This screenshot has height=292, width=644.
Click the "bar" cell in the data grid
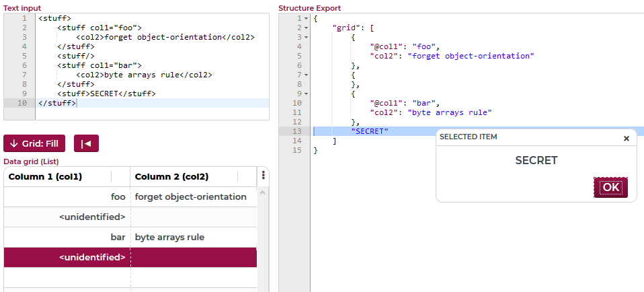point(67,238)
